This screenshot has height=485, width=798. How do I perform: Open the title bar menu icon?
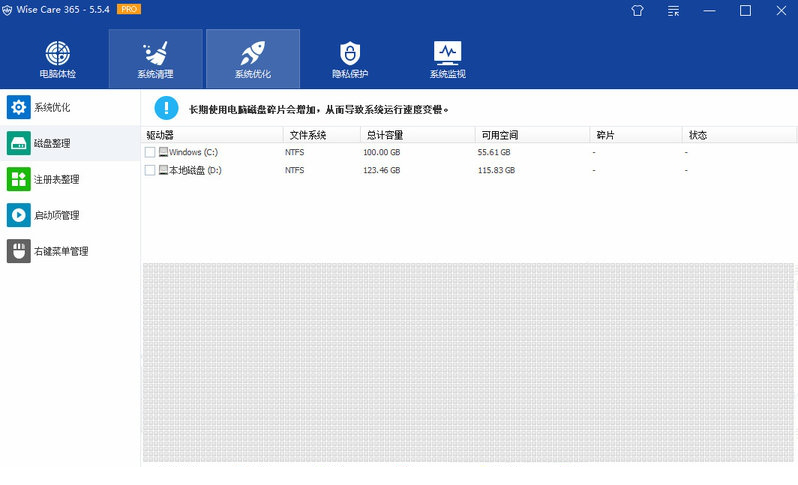pos(673,11)
